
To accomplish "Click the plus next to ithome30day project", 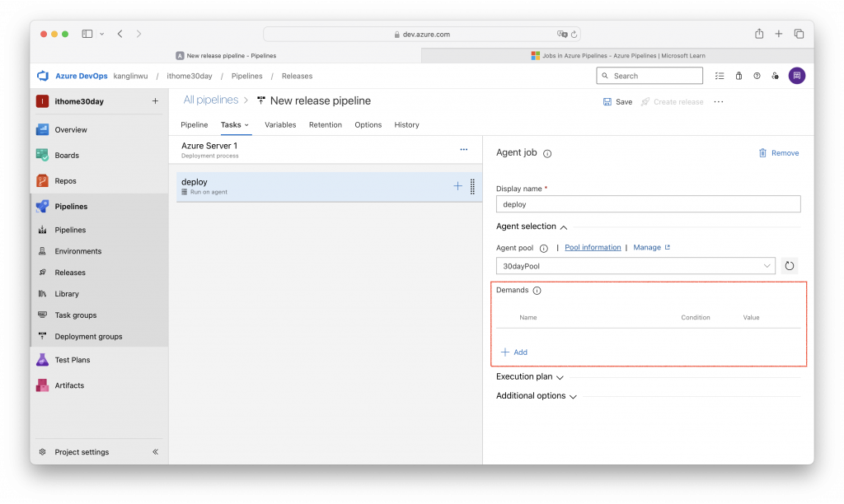I will [x=155, y=101].
